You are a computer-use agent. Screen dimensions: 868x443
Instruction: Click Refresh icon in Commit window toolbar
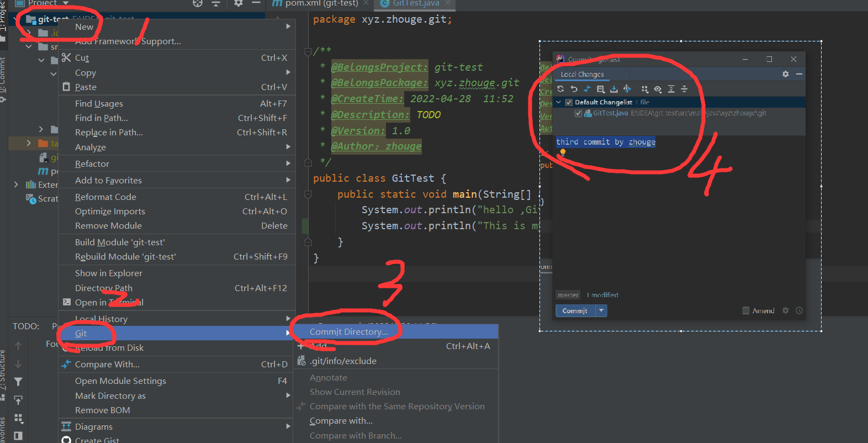[x=560, y=89]
